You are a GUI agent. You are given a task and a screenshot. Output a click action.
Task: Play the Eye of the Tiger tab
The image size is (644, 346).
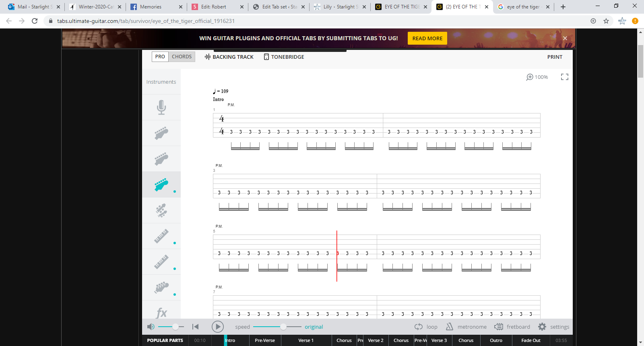218,327
